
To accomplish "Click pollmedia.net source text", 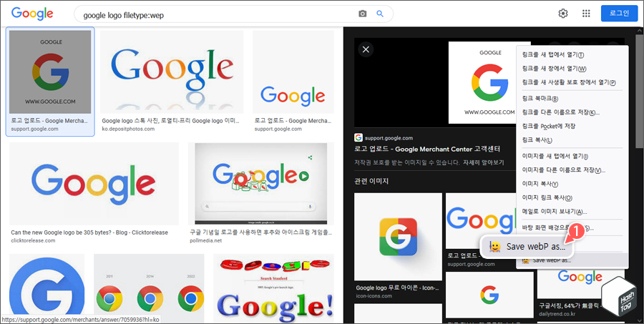I will coord(206,240).
